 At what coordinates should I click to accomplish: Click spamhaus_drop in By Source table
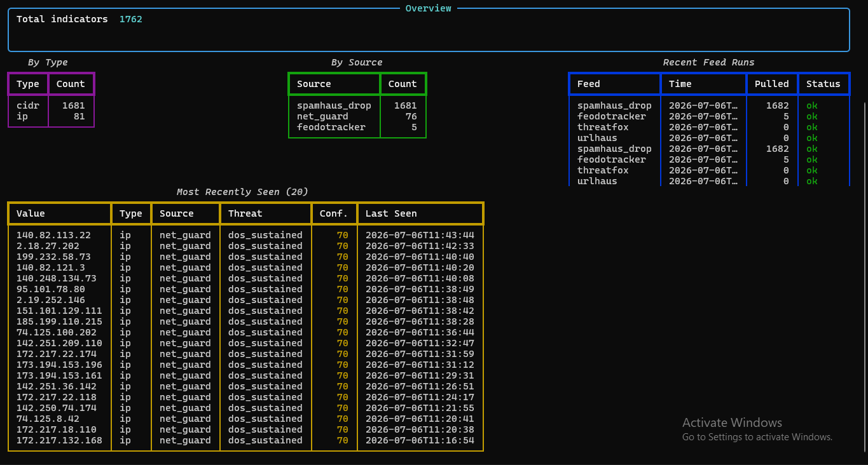[334, 105]
